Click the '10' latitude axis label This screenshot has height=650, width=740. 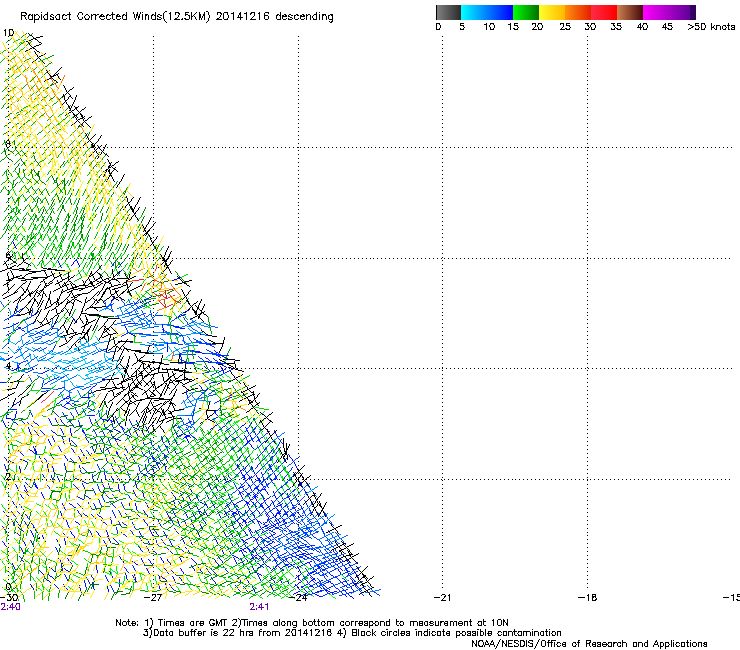point(8,33)
